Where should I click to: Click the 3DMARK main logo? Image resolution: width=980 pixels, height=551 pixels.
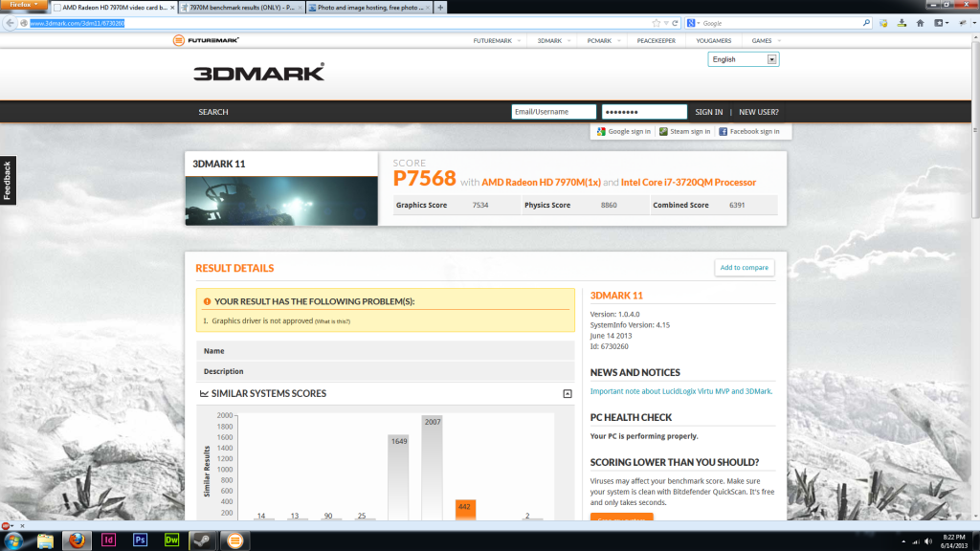coord(258,73)
